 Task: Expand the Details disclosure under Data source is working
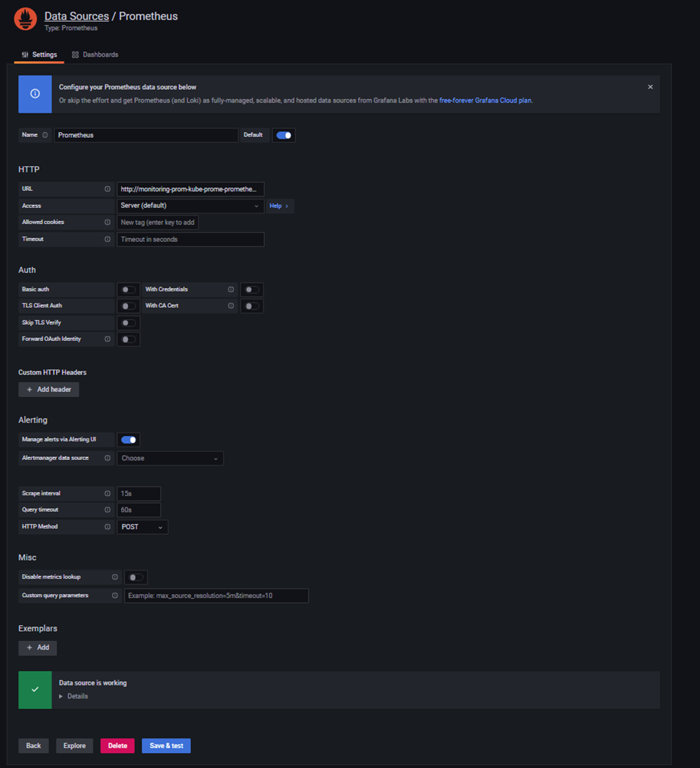click(x=73, y=696)
